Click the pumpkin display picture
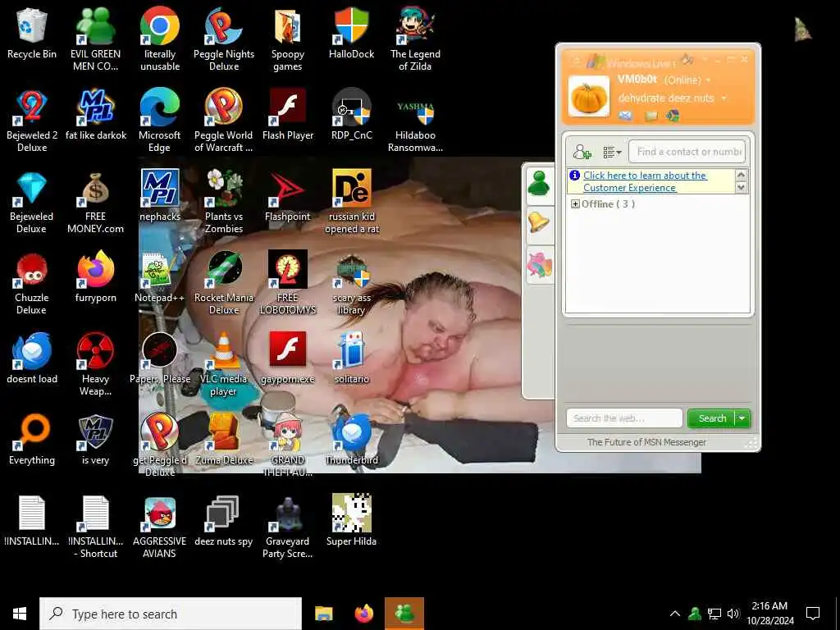 point(589,97)
